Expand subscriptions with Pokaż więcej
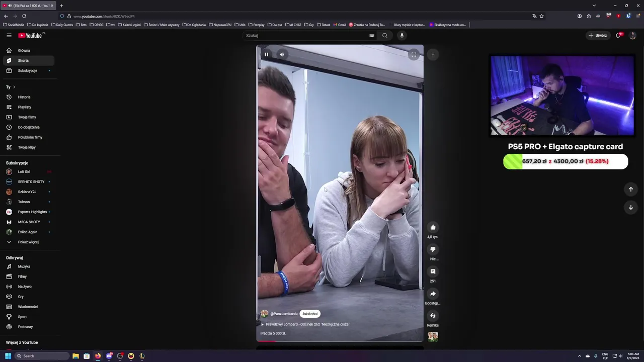 coord(28,242)
